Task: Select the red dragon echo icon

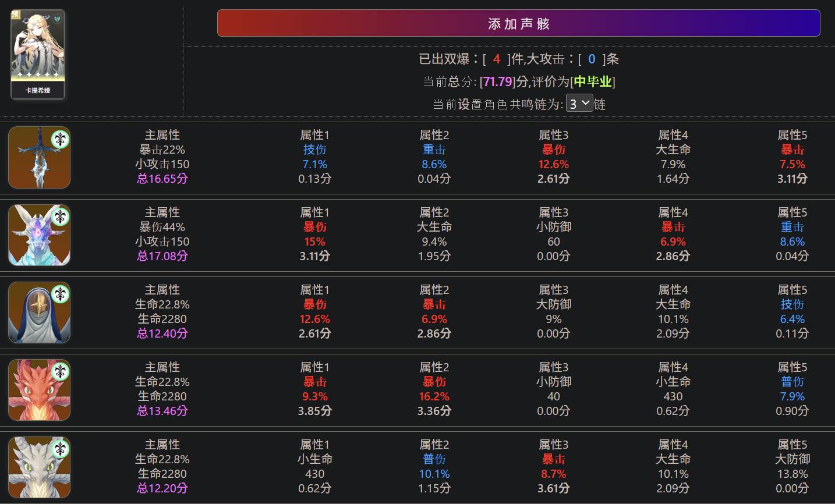Action: (x=39, y=390)
